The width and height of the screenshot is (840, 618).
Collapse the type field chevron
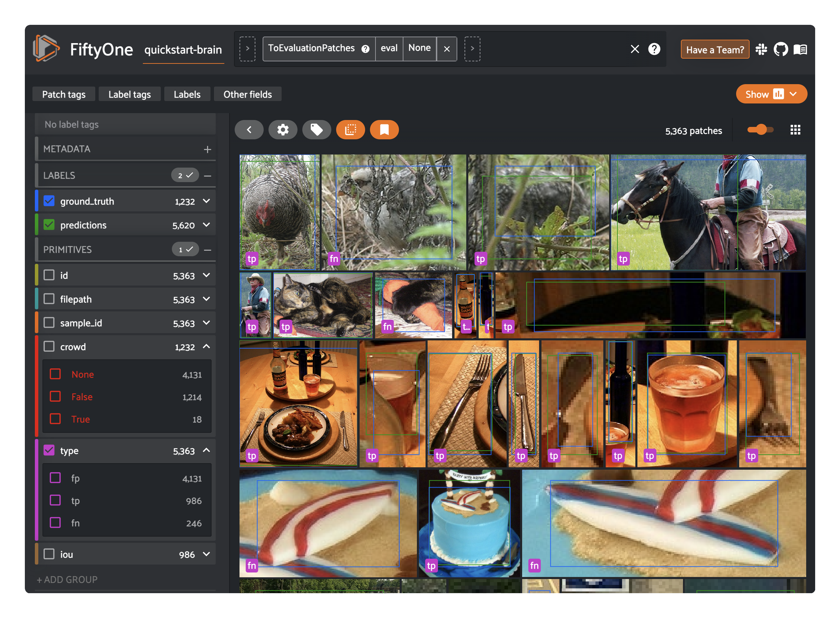pos(206,450)
